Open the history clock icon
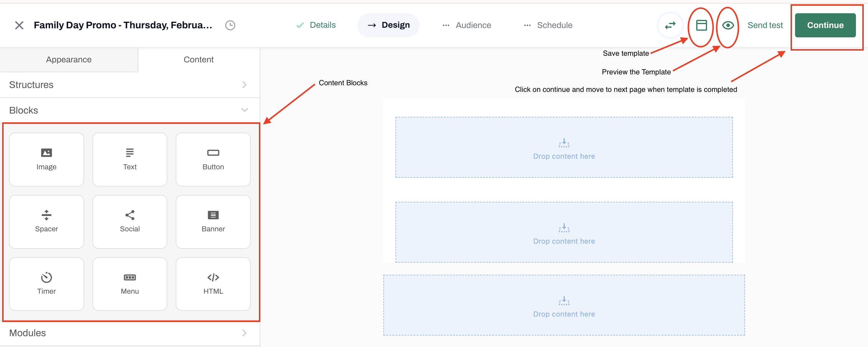This screenshot has width=868, height=347. (230, 25)
